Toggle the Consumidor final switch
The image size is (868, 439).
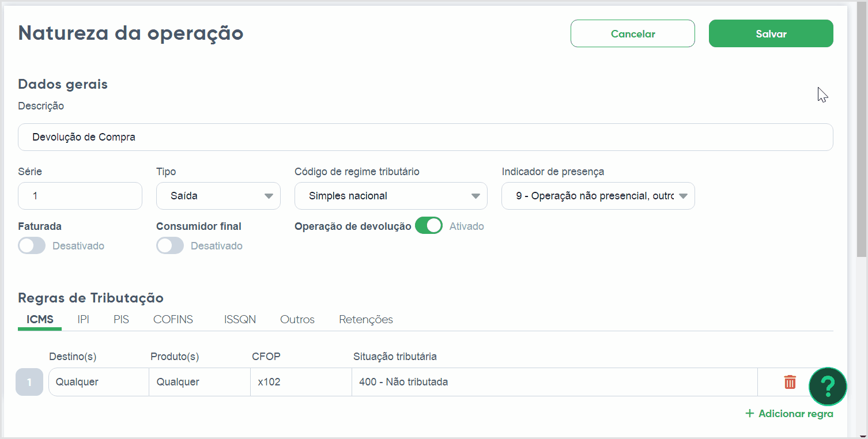(170, 246)
